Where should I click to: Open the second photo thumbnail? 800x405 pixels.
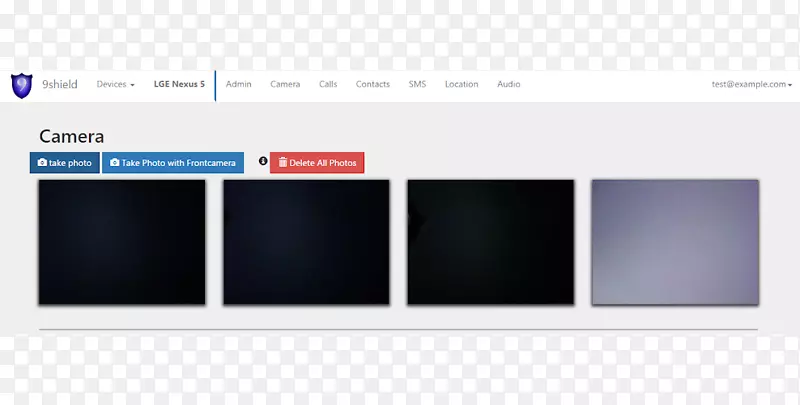(x=306, y=242)
